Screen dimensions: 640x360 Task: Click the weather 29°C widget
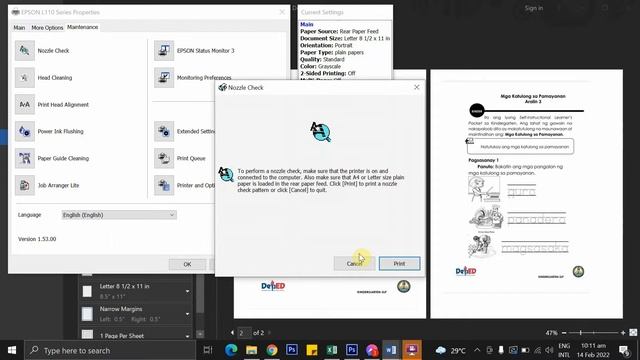pyautogui.click(x=451, y=350)
